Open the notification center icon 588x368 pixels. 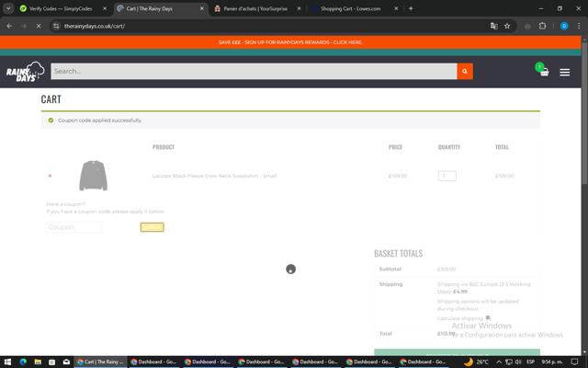point(574,362)
